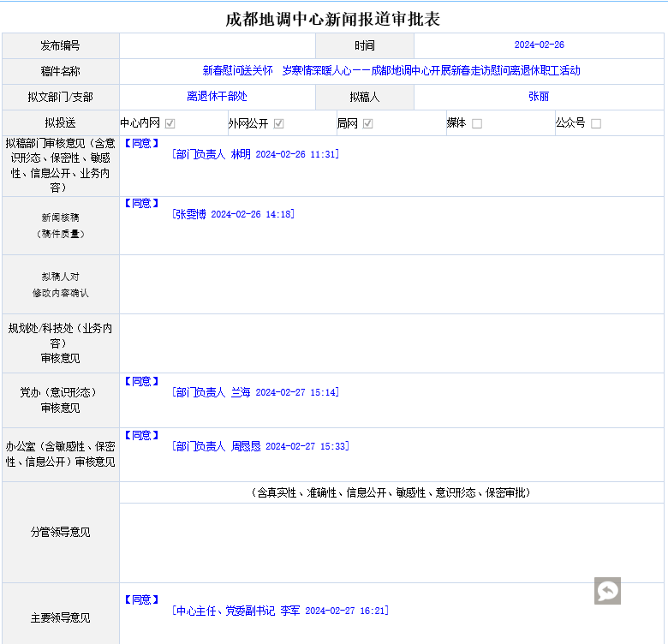The height and width of the screenshot is (644, 668).
Task: Check the 公众号 checkbox
Action: pyautogui.click(x=596, y=123)
